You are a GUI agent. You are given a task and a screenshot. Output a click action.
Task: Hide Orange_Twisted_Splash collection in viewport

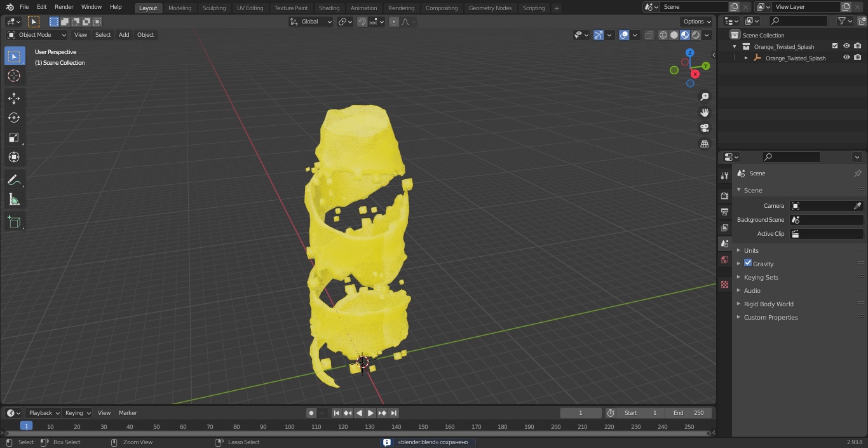[x=846, y=46]
